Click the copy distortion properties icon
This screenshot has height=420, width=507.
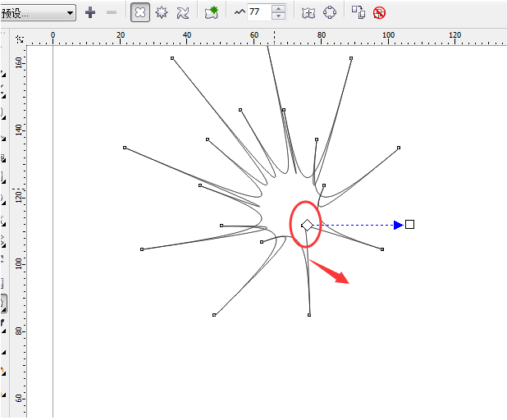click(359, 12)
